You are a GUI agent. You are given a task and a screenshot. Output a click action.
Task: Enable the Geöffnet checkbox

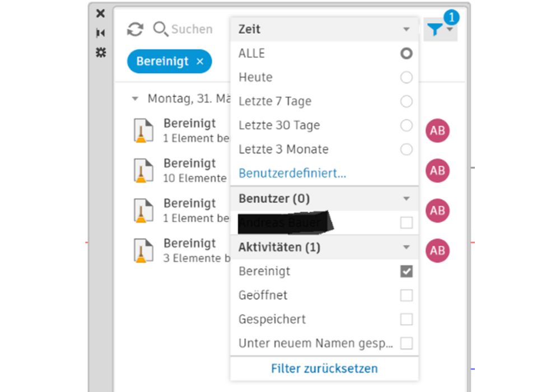pyautogui.click(x=407, y=295)
